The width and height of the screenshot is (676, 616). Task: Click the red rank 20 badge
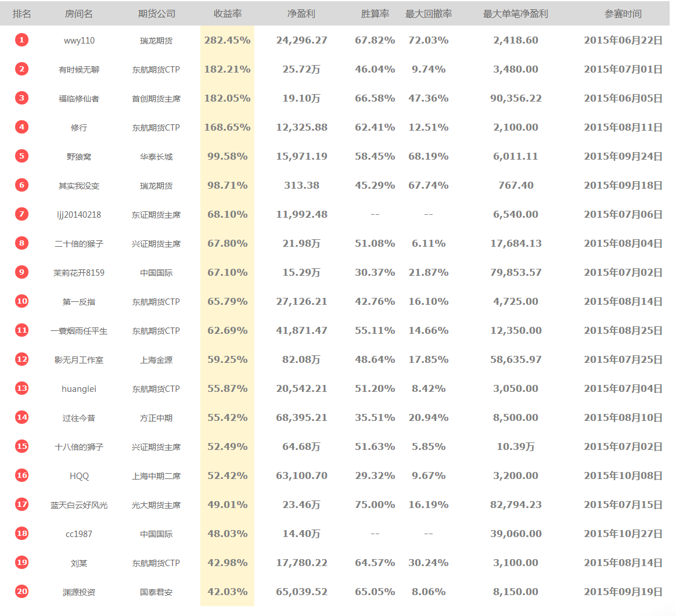coord(21,592)
